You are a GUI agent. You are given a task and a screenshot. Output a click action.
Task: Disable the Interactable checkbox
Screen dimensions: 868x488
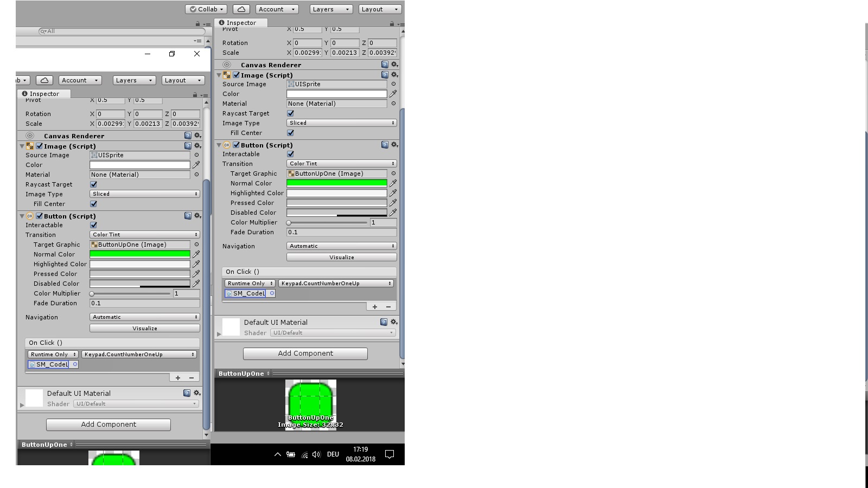tap(291, 153)
